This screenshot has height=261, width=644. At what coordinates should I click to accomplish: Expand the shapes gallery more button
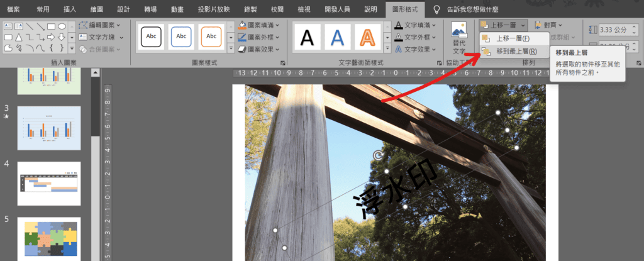[x=72, y=48]
